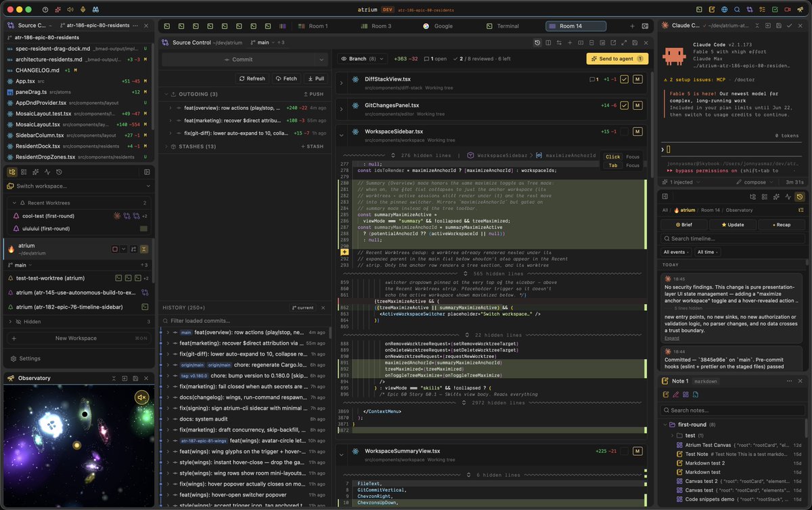Collapse the OUTGOING (3) section
This screenshot has width=812, height=510.
tap(166, 94)
